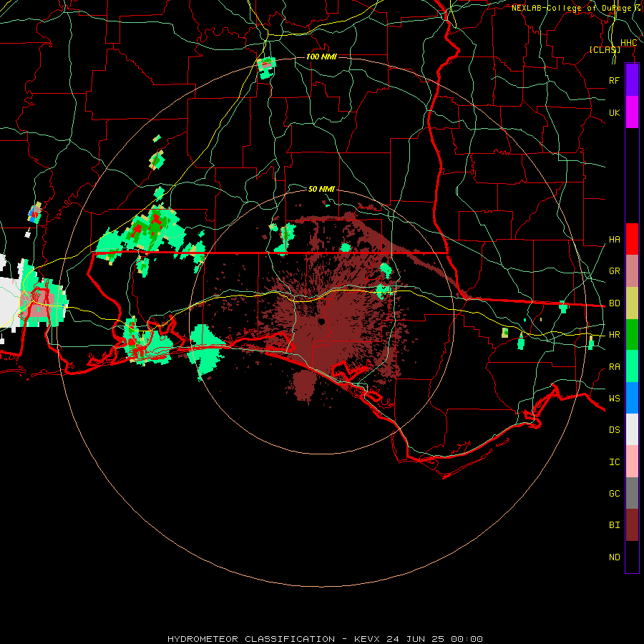Select the pink GR graupel legend swatch
This screenshot has width=644, height=644.
[632, 271]
